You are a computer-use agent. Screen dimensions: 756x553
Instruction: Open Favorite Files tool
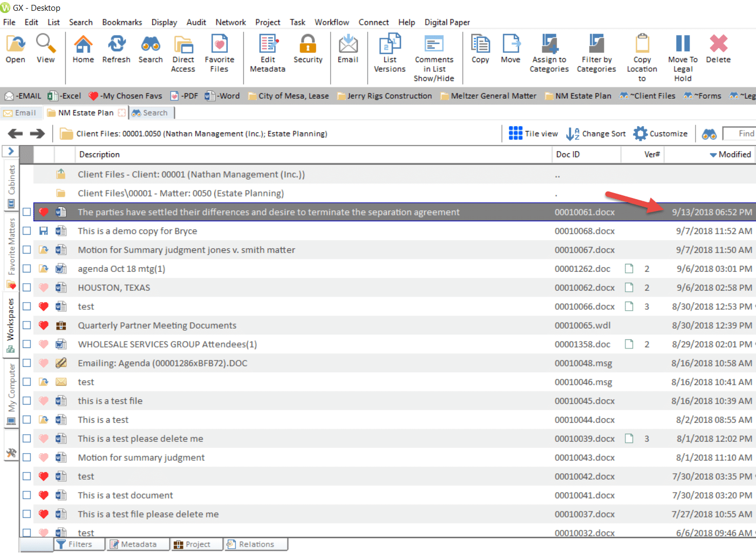click(220, 53)
